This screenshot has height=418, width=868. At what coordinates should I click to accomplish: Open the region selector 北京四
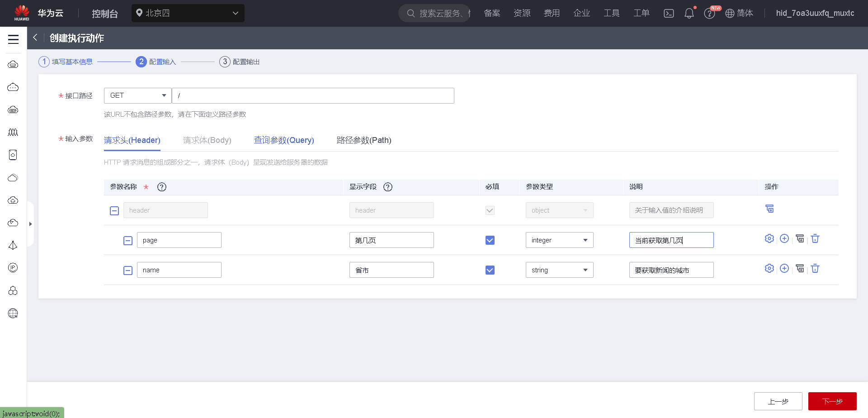(188, 13)
